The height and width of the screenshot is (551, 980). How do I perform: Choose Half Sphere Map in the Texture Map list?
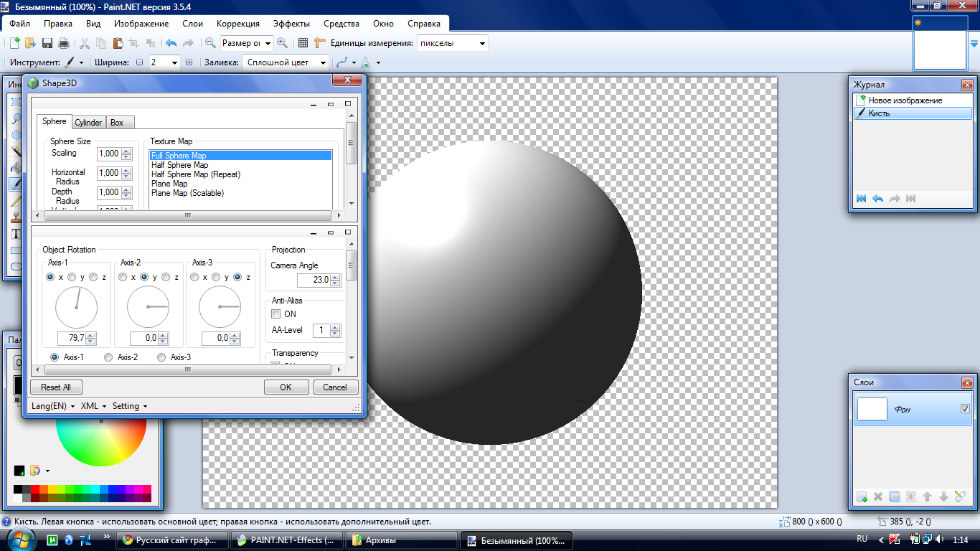(181, 164)
